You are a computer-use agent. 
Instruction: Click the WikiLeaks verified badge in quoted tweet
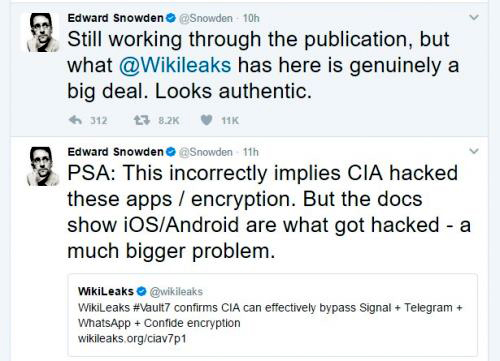pyautogui.click(x=142, y=291)
